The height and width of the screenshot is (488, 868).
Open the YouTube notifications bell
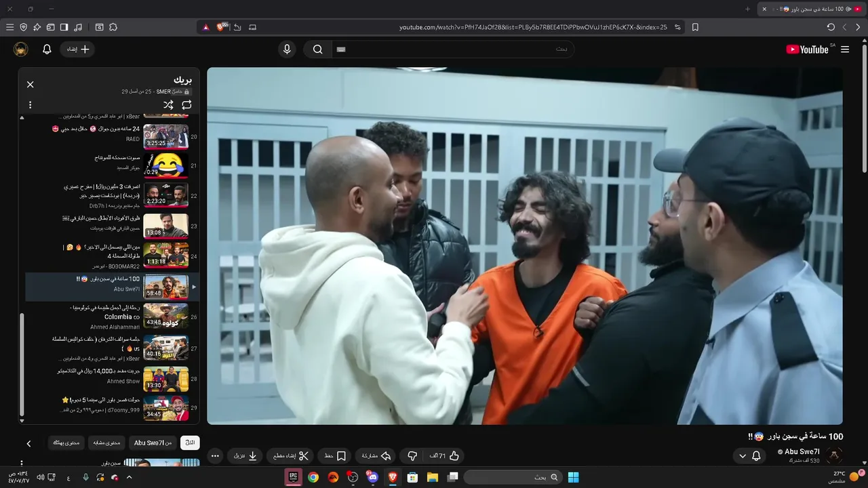(x=47, y=49)
